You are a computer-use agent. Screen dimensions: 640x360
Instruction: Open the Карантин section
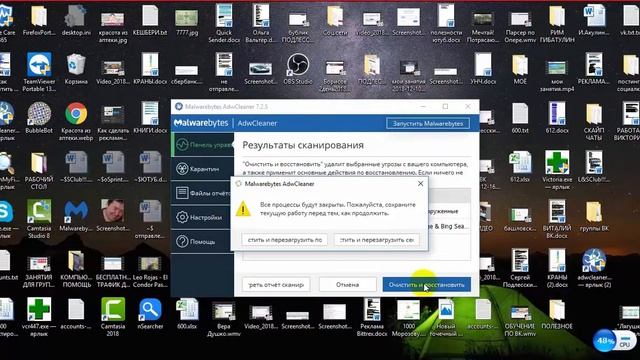pyautogui.click(x=202, y=169)
